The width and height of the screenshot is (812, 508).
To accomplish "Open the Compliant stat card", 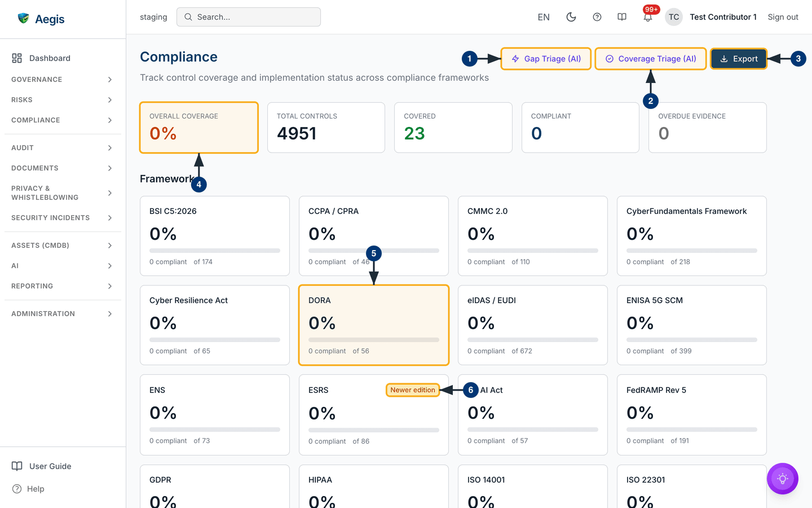I will (x=580, y=128).
